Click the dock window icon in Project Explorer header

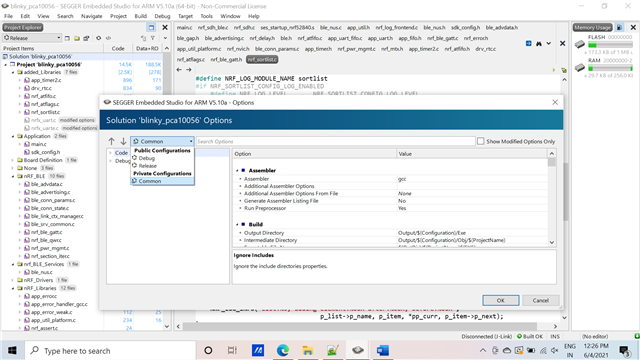pyautogui.click(x=151, y=27)
